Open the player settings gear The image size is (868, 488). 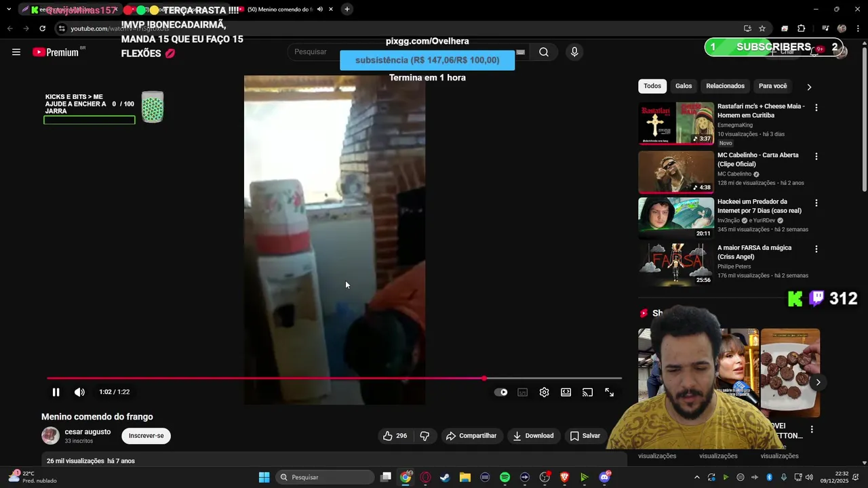click(545, 392)
